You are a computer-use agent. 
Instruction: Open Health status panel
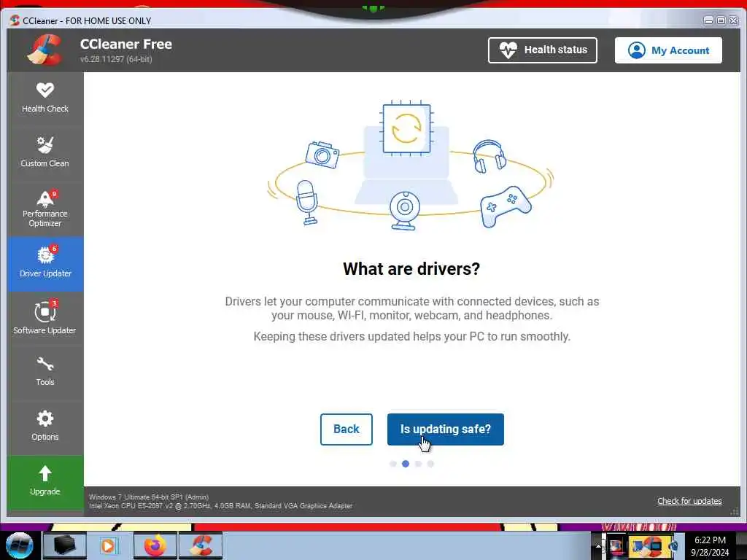coord(542,50)
